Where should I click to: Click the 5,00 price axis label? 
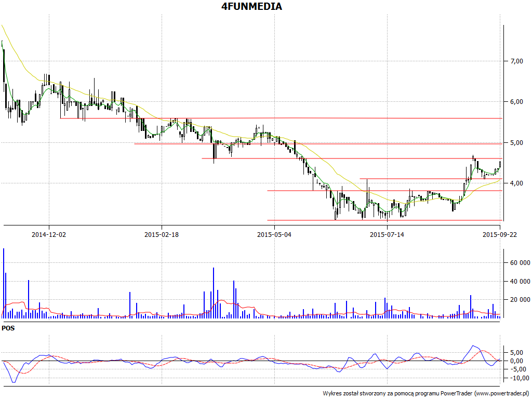(x=517, y=143)
